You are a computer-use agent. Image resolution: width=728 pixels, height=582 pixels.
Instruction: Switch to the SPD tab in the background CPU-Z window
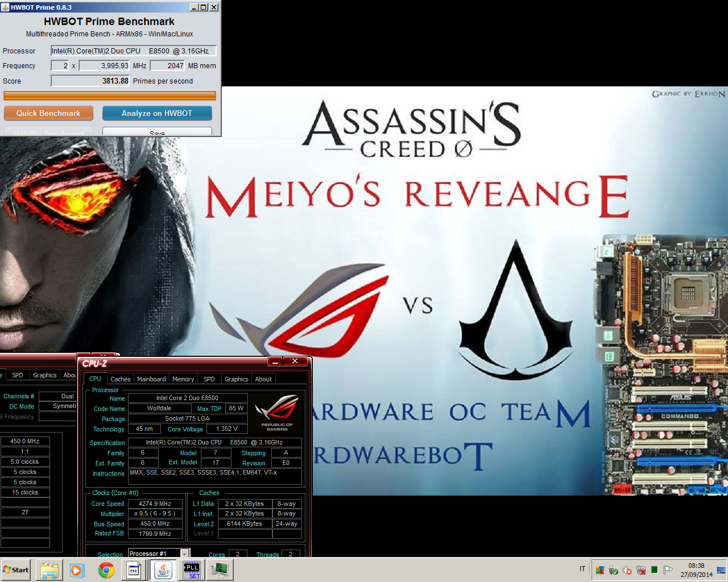point(18,375)
